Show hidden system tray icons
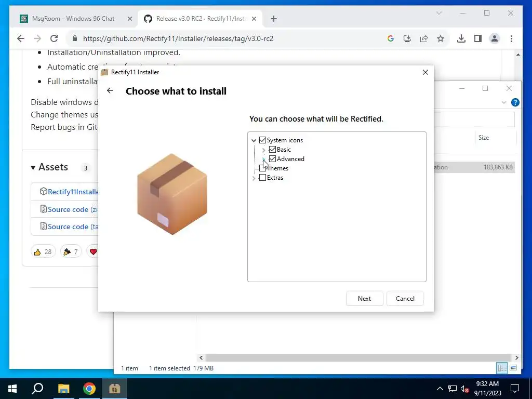 point(440,389)
